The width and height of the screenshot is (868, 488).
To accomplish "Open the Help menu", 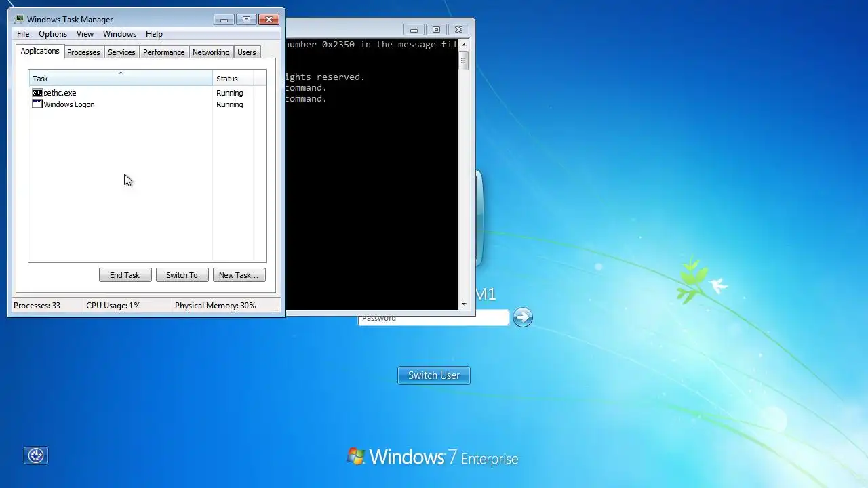I will click(154, 34).
